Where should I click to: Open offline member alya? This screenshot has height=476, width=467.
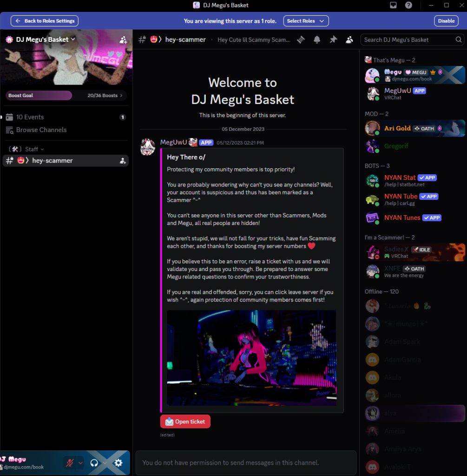click(414, 413)
